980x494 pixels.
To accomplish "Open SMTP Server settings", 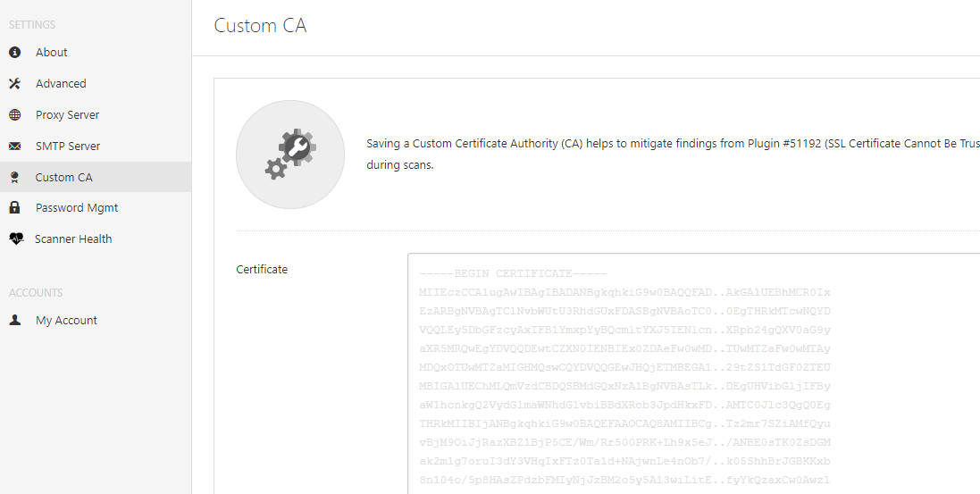I will click(68, 147).
